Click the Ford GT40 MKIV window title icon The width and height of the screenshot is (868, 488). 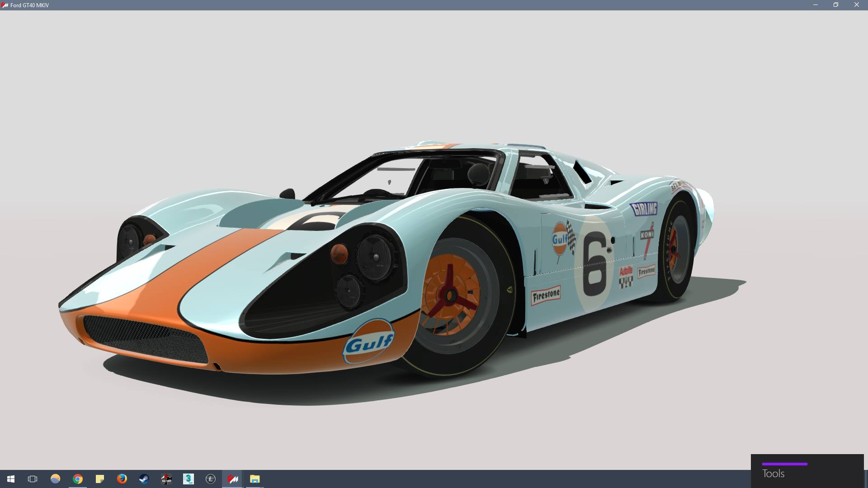coord(5,5)
